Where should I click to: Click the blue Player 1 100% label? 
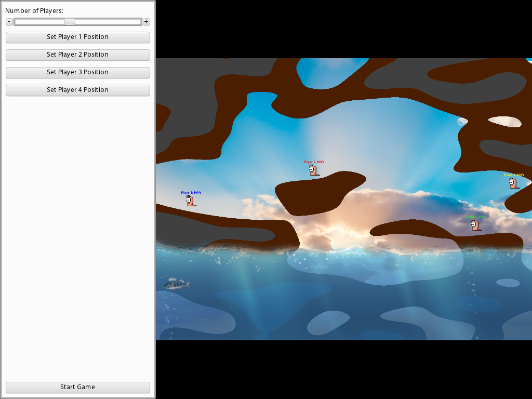pyautogui.click(x=191, y=193)
